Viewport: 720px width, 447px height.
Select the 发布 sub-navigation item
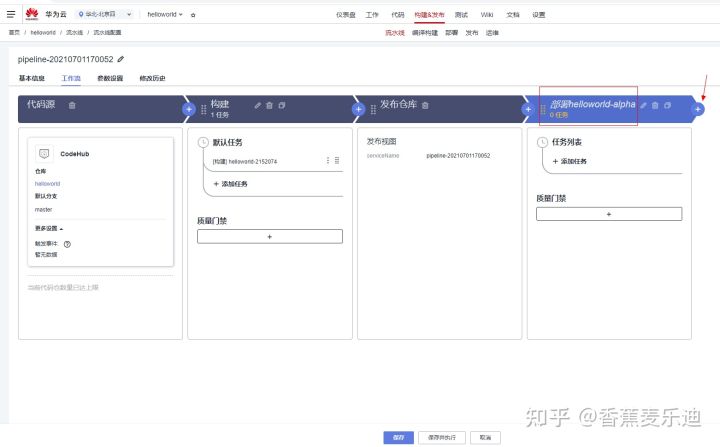click(472, 33)
